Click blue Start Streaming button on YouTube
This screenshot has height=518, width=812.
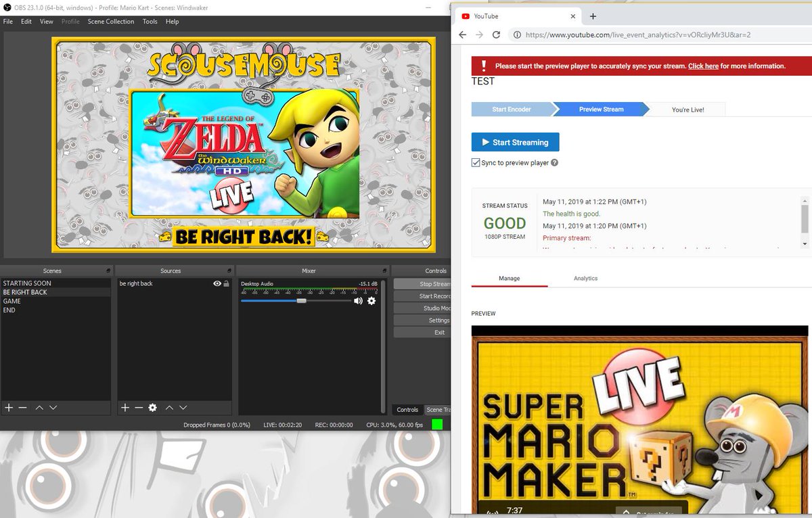(x=515, y=142)
